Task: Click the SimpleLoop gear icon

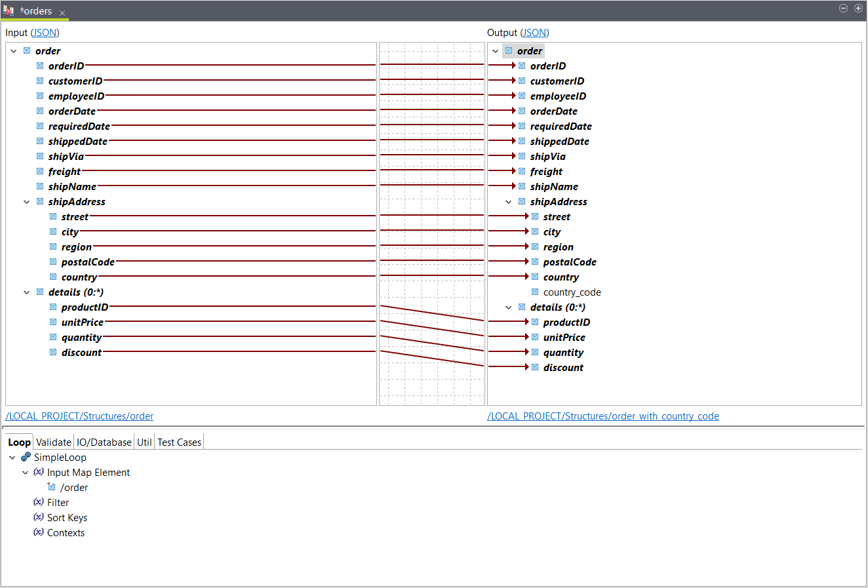Action: pos(26,457)
